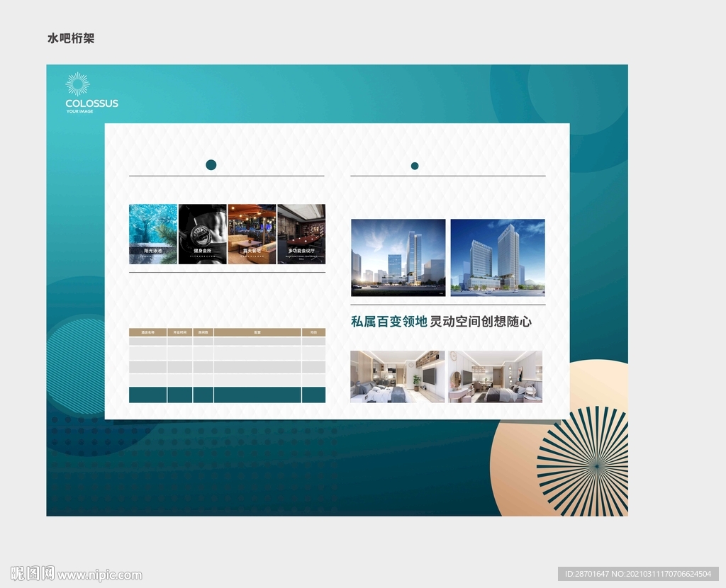Click the www.nipic.com link
Screen dimensions: 726x588
[x=100, y=575]
